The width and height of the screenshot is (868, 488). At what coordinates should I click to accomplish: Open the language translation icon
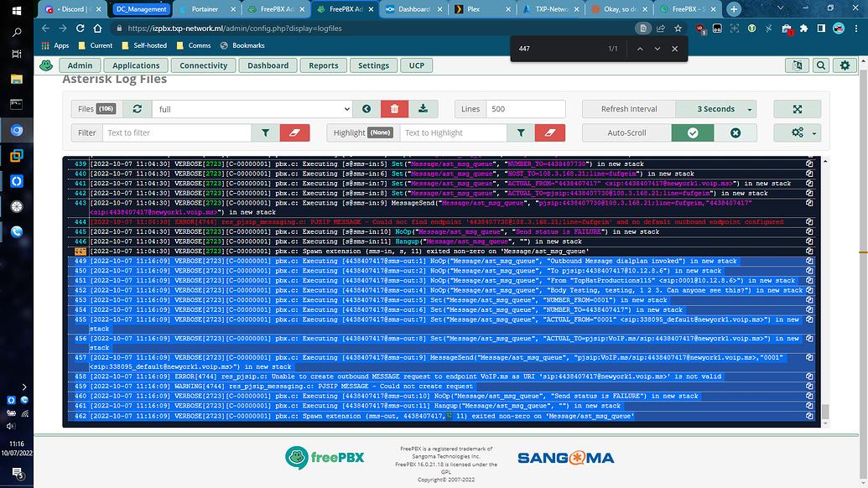point(796,65)
